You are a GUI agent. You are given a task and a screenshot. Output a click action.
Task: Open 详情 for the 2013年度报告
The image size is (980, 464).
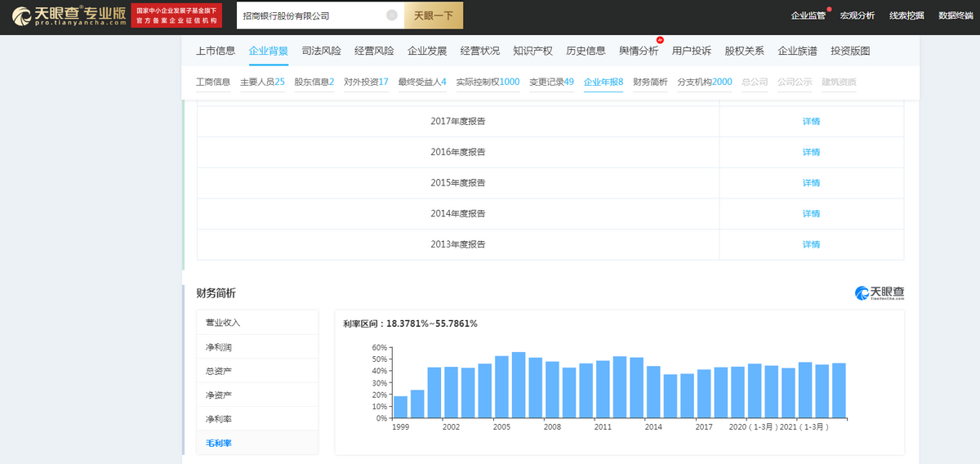(x=811, y=244)
